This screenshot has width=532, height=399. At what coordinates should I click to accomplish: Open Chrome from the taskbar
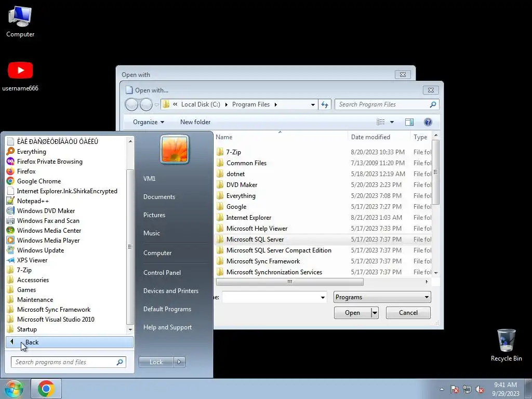46,389
